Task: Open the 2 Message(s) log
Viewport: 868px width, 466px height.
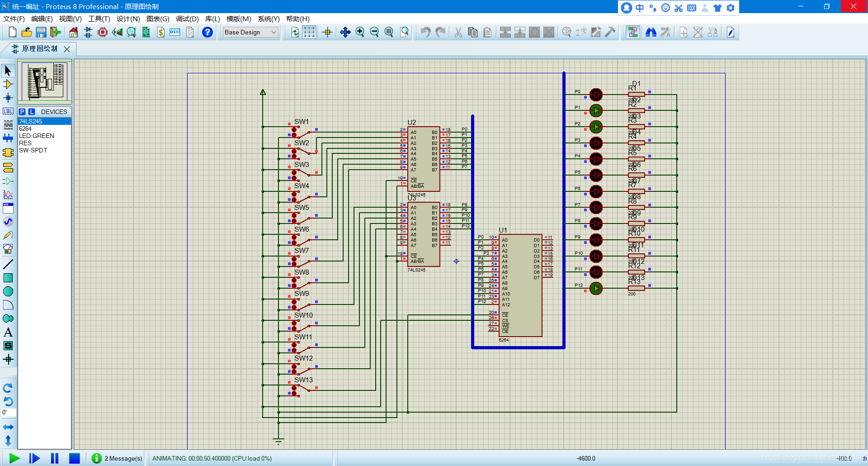Action: pyautogui.click(x=117, y=458)
